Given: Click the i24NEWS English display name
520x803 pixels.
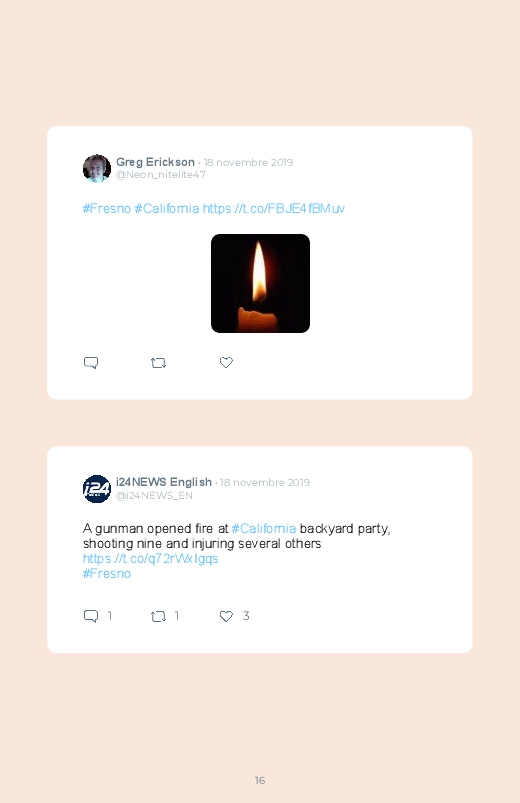Looking at the screenshot, I should 164,482.
